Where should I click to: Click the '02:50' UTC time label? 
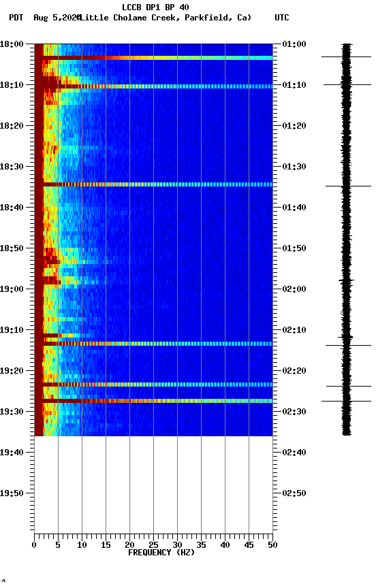294,494
